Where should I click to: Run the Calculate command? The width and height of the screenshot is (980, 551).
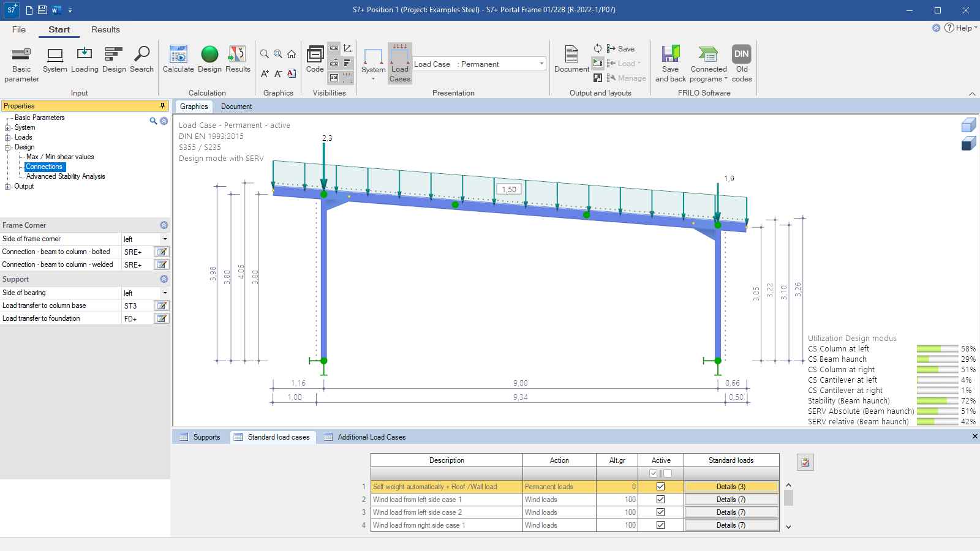tap(178, 60)
